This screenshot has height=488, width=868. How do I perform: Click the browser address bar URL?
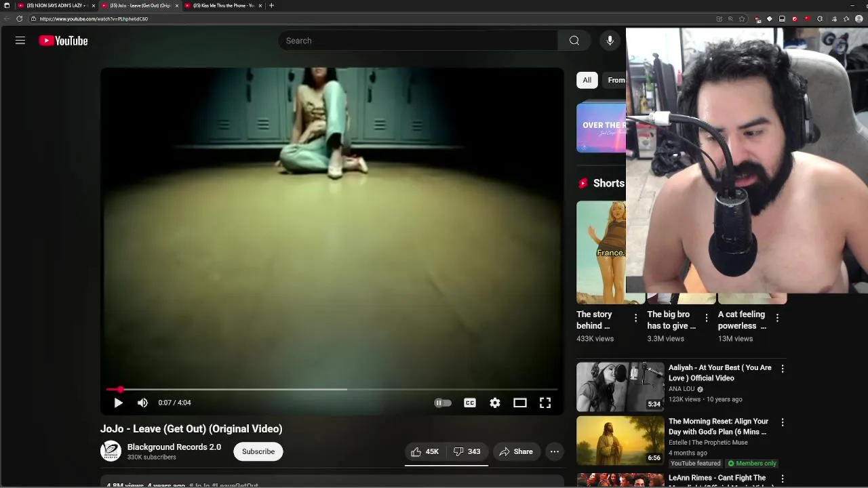[94, 19]
